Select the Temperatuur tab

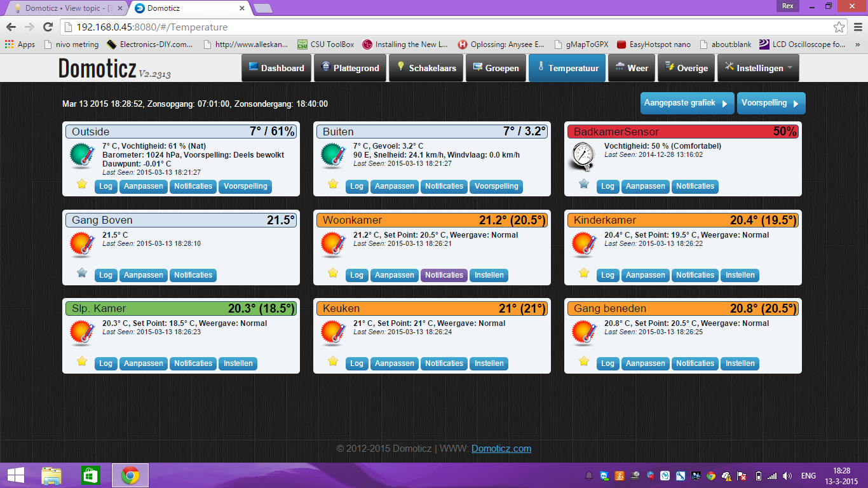click(x=567, y=68)
